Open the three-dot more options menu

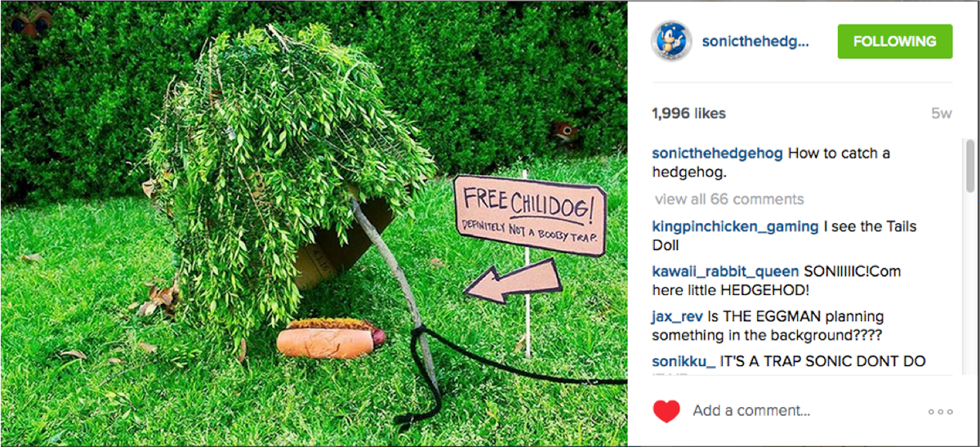coord(941,412)
